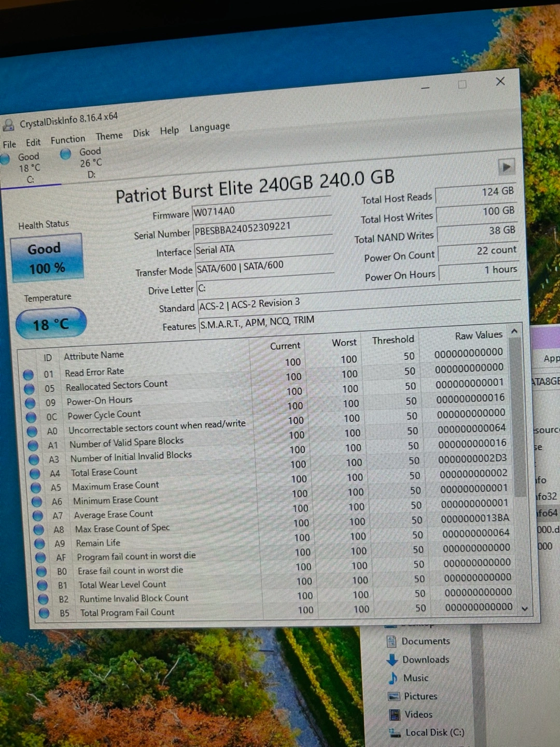560x747 pixels.
Task: Click the Current column header
Action: click(x=285, y=345)
